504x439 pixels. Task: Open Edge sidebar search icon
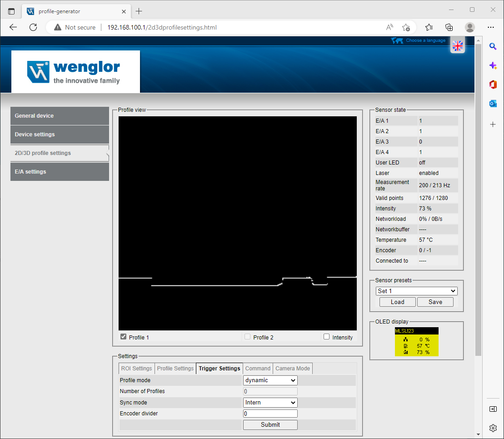tap(493, 46)
